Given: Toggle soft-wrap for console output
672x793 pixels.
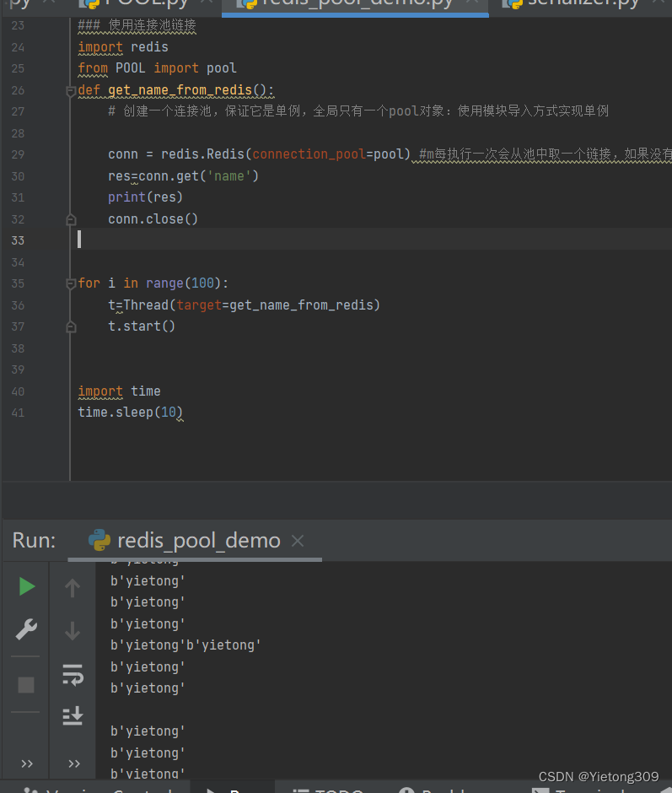Looking at the screenshot, I should click(x=73, y=675).
